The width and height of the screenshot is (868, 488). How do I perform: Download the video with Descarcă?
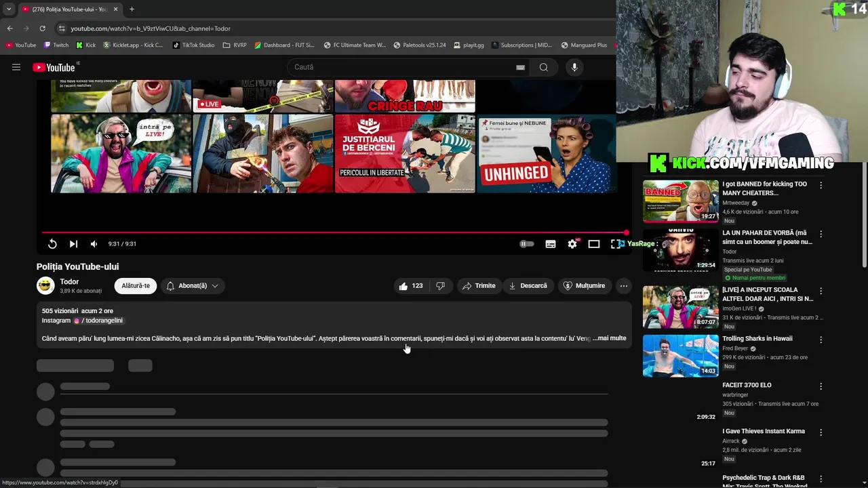click(x=528, y=285)
